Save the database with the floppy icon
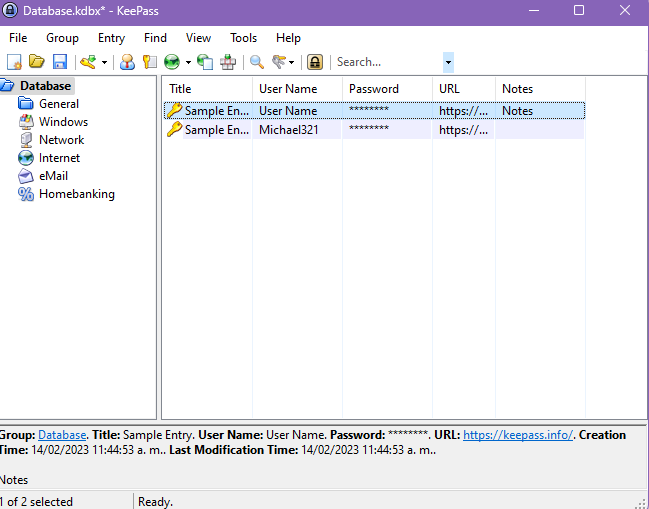The width and height of the screenshot is (649, 509). pyautogui.click(x=60, y=62)
